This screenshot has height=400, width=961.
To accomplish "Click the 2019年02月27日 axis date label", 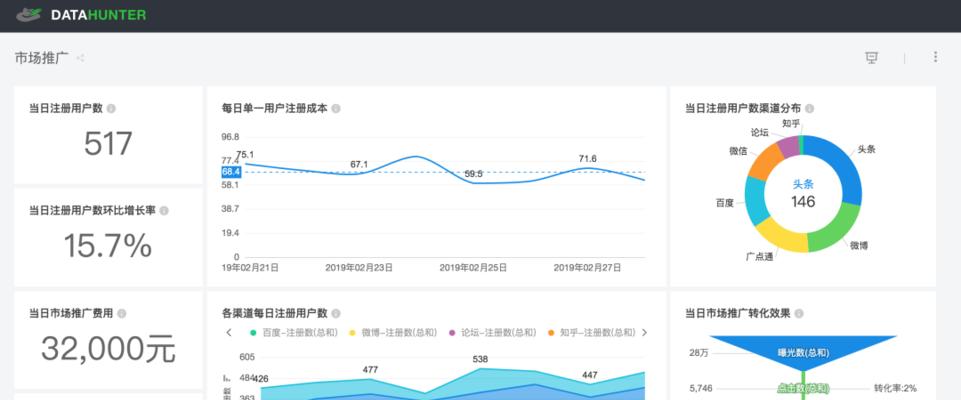I will (588, 268).
